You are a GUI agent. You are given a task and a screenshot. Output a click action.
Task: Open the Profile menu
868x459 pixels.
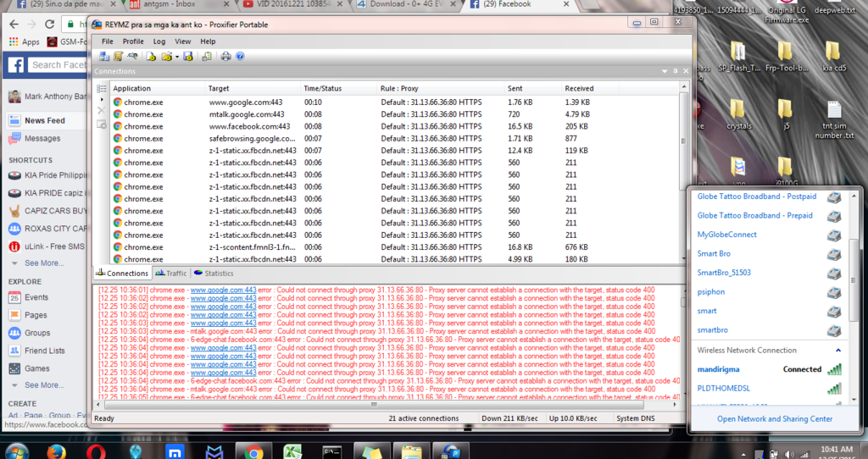click(x=133, y=41)
